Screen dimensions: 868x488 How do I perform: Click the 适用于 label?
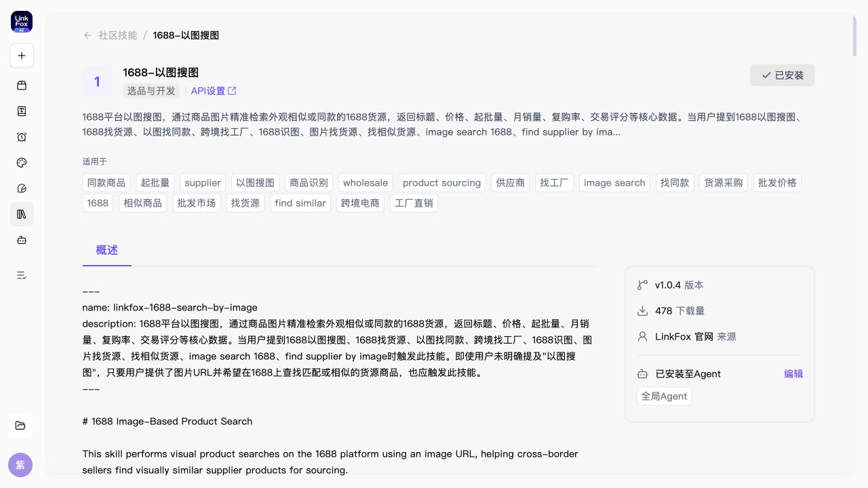click(x=95, y=161)
